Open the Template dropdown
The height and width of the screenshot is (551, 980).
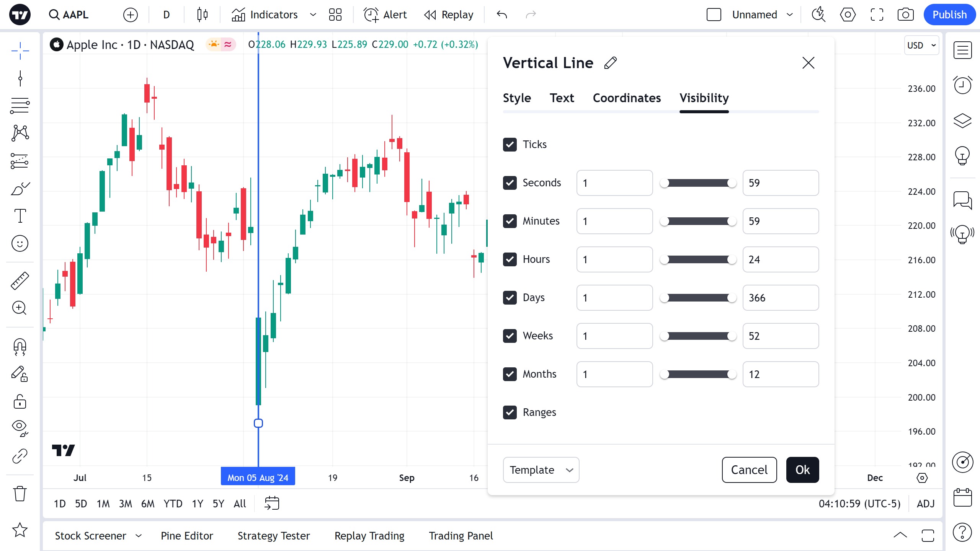click(541, 470)
